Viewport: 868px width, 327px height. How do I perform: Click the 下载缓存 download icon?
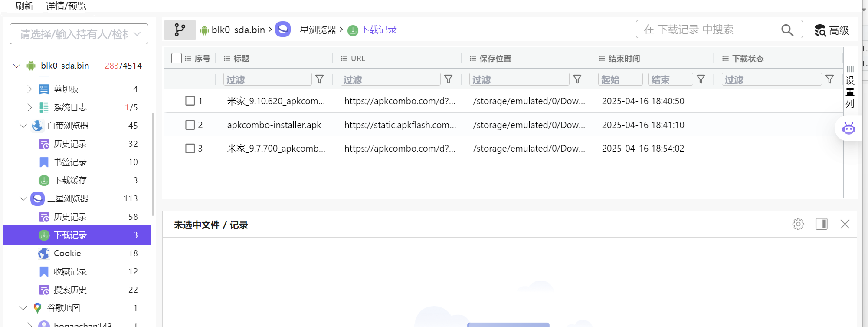click(x=44, y=180)
